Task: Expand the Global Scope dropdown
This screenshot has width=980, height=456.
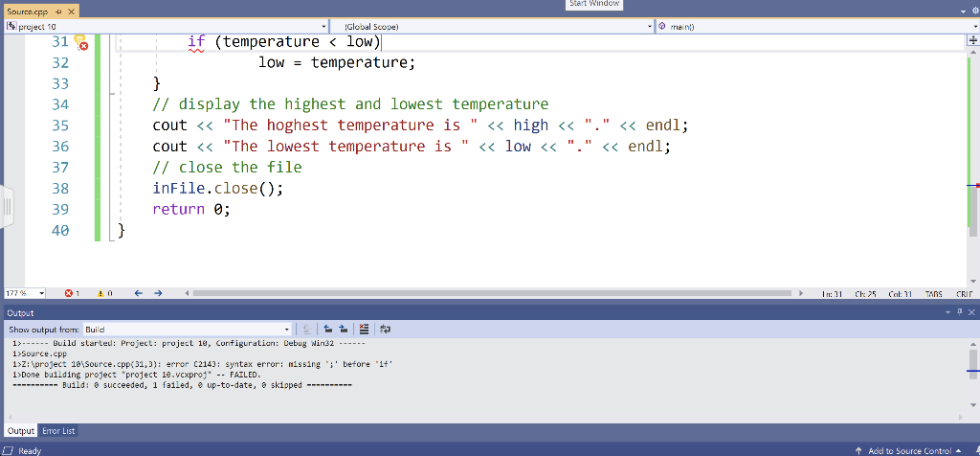Action: click(492, 27)
